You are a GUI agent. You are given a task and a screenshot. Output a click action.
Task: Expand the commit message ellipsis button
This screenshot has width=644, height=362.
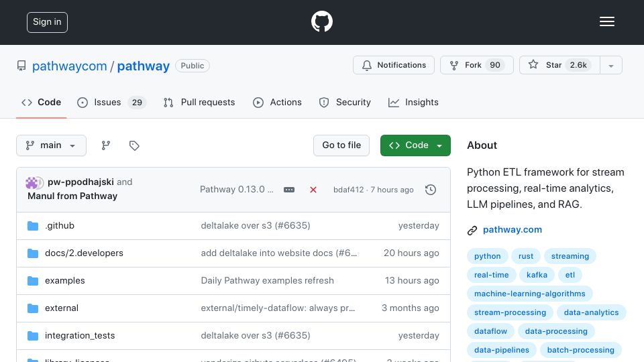click(x=289, y=190)
